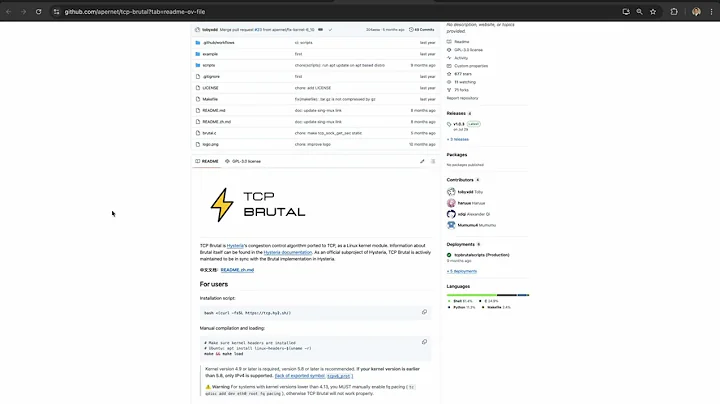This screenshot has height=404, width=720.
Task: Switch to the GPL-3.0 license tab
Action: (x=243, y=161)
